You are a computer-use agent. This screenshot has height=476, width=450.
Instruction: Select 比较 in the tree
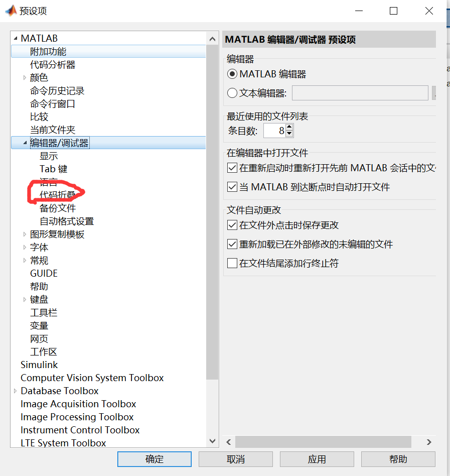[39, 117]
